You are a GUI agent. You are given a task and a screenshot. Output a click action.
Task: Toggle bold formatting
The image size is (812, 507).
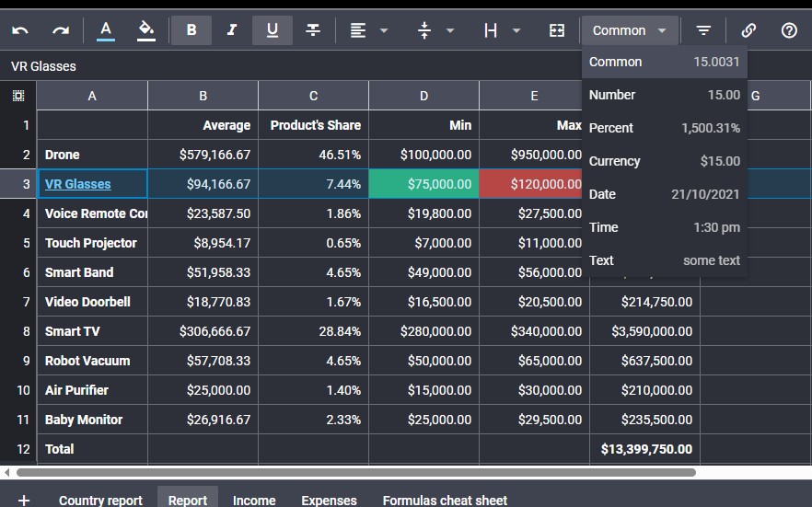click(191, 30)
